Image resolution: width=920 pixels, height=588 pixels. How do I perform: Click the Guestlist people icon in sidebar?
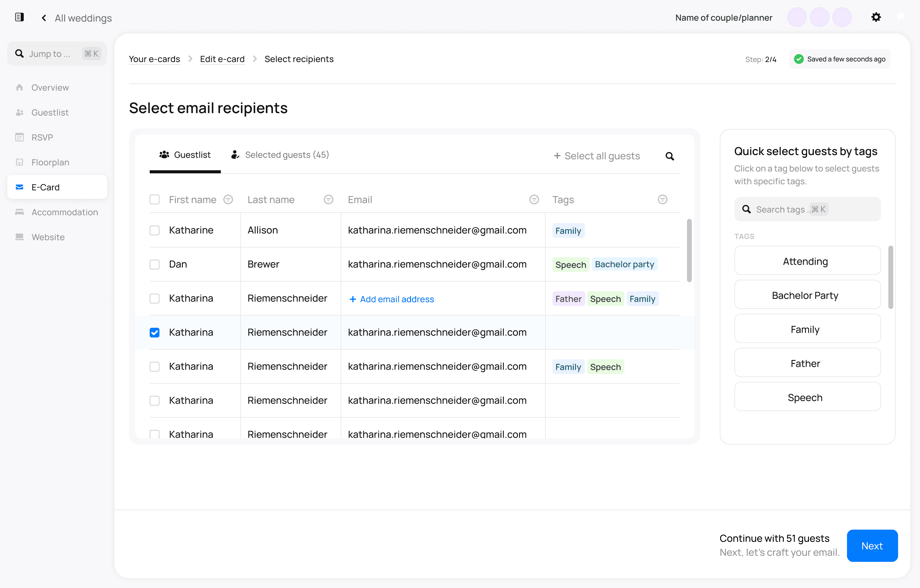19,112
